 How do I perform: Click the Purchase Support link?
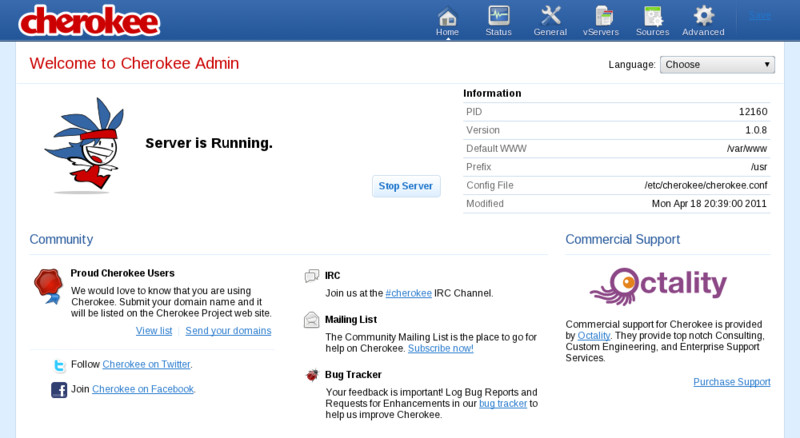pos(732,382)
